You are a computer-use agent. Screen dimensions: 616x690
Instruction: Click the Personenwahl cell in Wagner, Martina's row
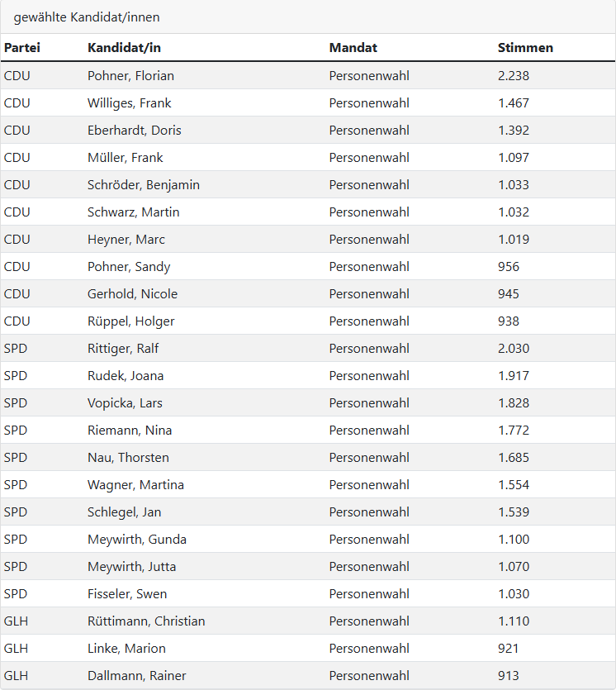click(x=369, y=485)
